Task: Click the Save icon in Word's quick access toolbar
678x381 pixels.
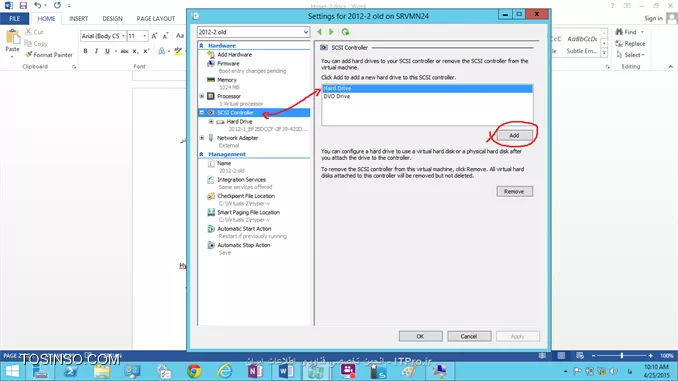Action: (23, 6)
